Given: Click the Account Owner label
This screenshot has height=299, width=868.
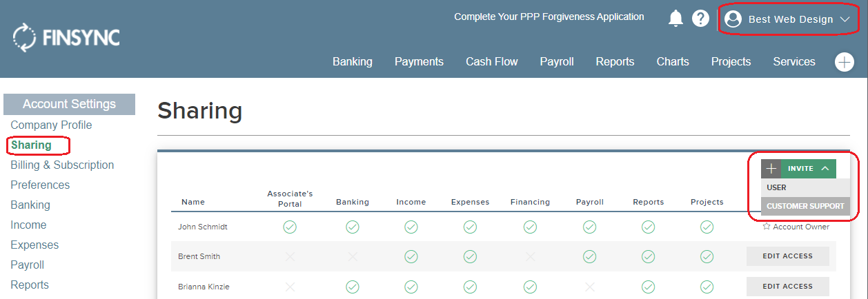Looking at the screenshot, I should 801,227.
